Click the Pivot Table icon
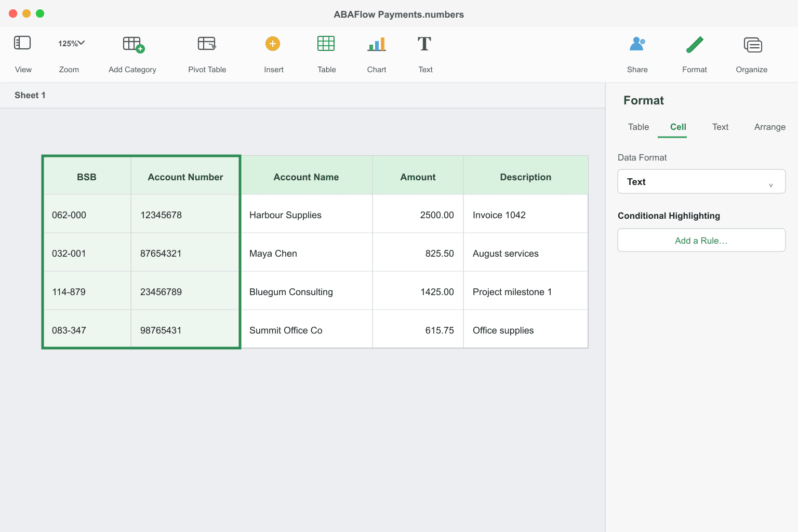This screenshot has width=798, height=532. (x=207, y=43)
